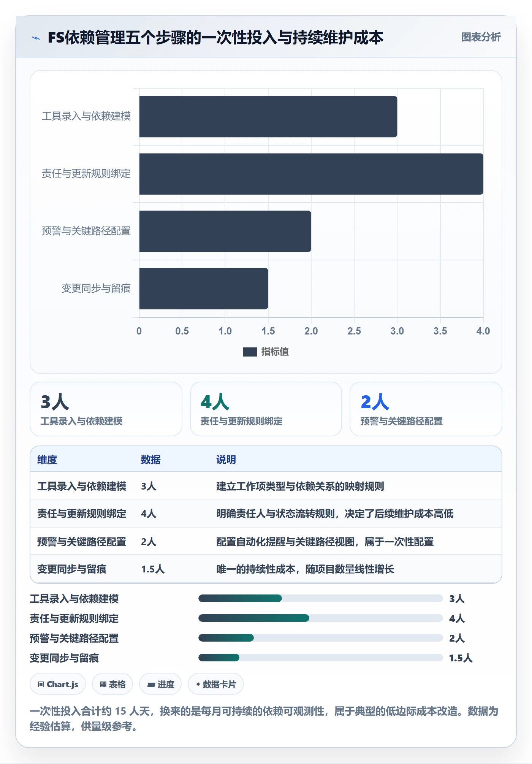Click the 工具录入与依赖建模 bar in the chart
Viewport: 532px width, 764px height.
268,117
